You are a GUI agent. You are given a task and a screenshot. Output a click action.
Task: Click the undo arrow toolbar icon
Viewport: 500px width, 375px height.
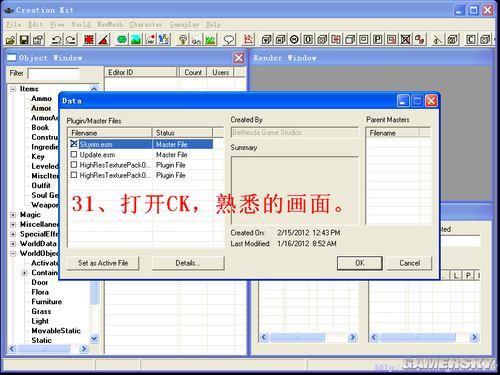(56, 40)
